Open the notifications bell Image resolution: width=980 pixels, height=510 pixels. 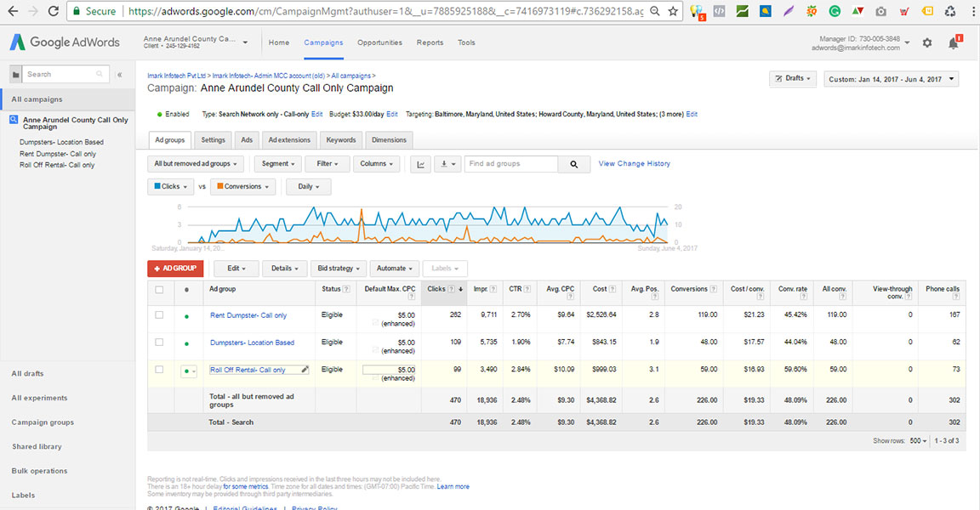953,42
